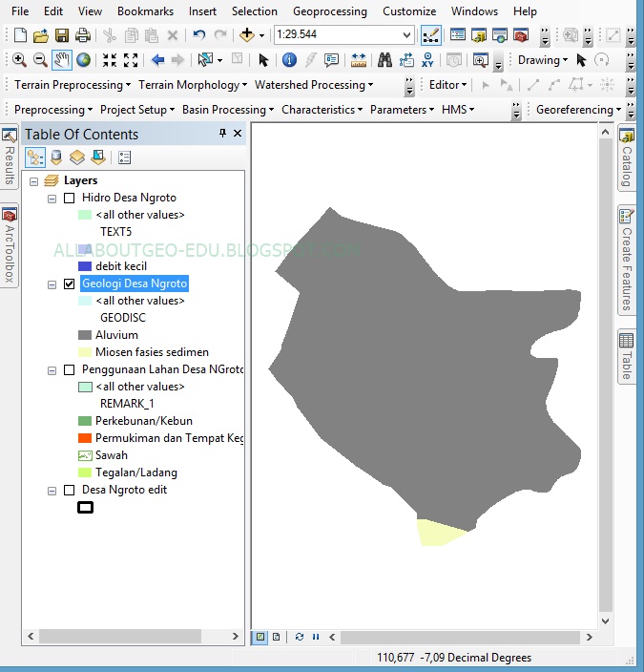Click the New Map Document icon
This screenshot has width=644, height=672.
coord(21,35)
